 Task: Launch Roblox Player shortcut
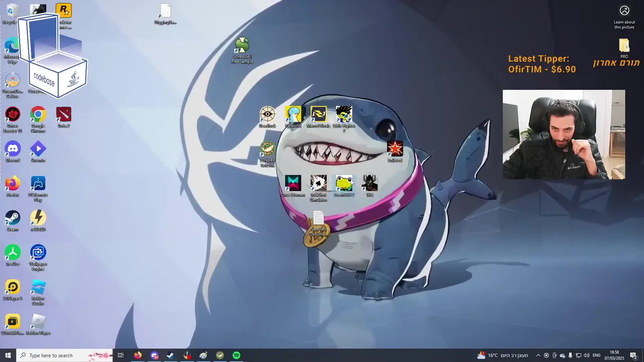(38, 324)
